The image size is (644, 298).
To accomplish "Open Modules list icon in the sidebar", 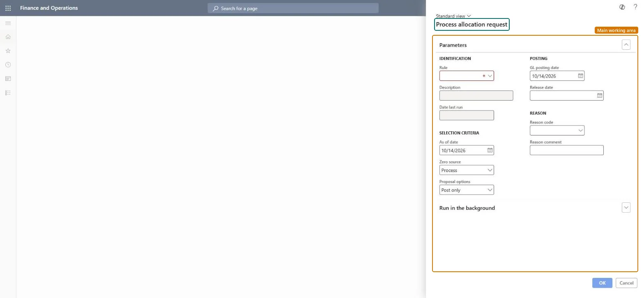I will [x=8, y=93].
